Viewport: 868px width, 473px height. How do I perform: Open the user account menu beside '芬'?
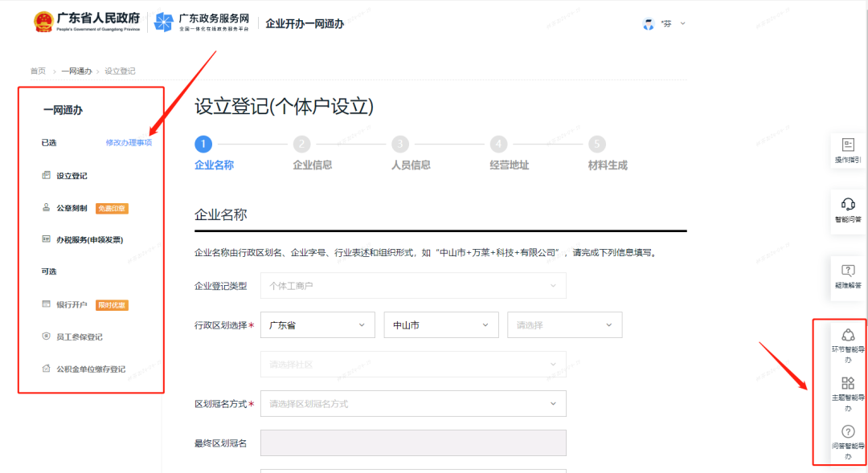pos(682,23)
